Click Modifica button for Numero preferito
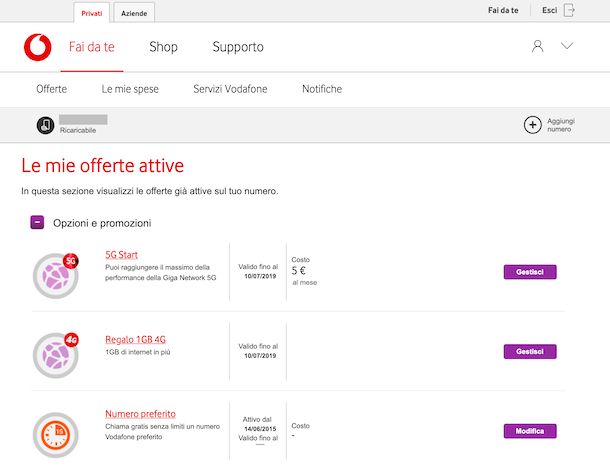The height and width of the screenshot is (468, 610). pyautogui.click(x=530, y=431)
